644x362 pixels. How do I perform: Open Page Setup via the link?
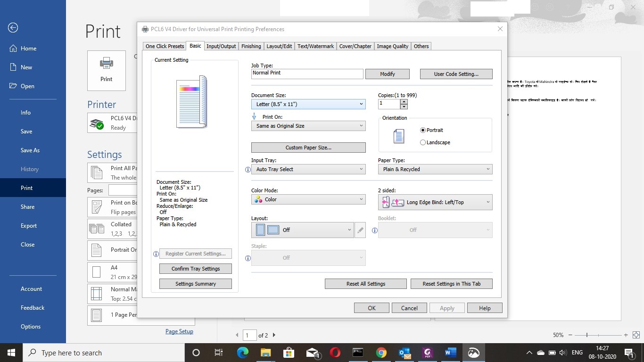coord(179,331)
